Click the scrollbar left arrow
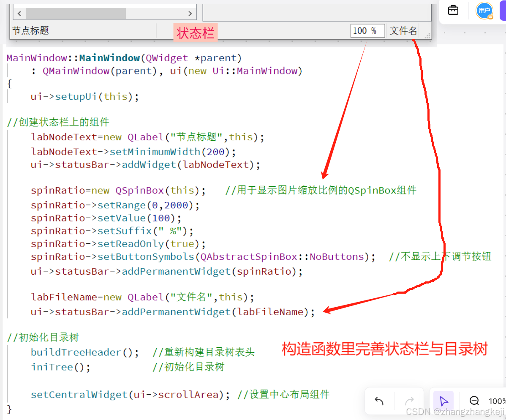The height and width of the screenshot is (420, 506). click(19, 14)
